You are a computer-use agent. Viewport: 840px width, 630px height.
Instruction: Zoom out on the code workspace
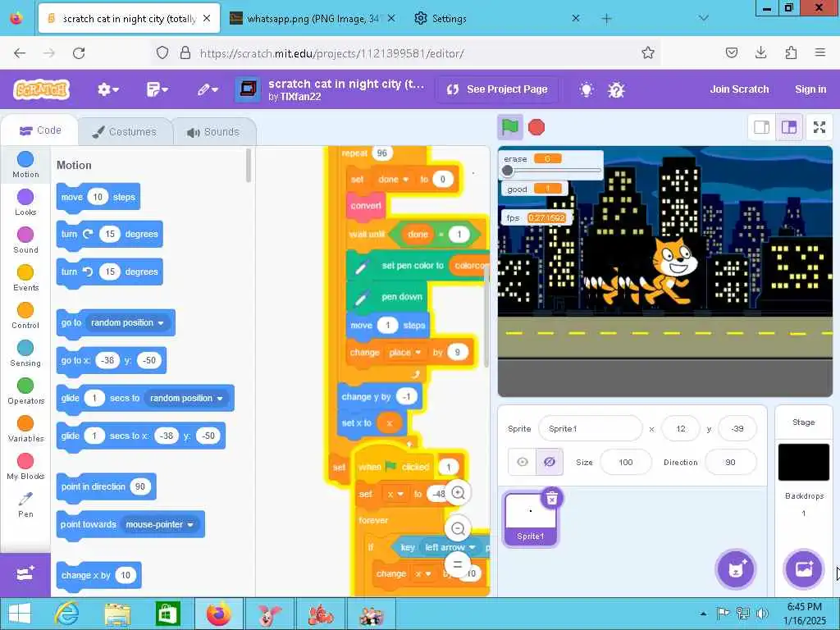(x=458, y=529)
